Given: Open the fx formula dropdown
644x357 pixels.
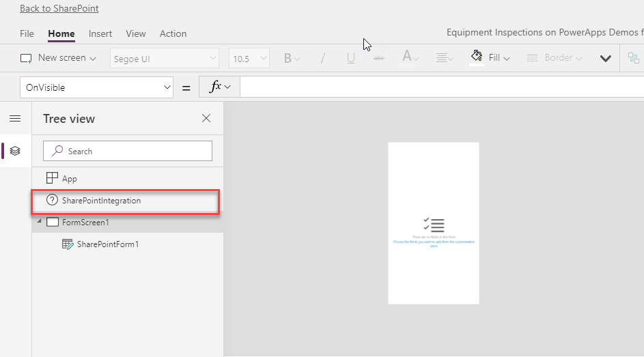Looking at the screenshot, I should [219, 87].
